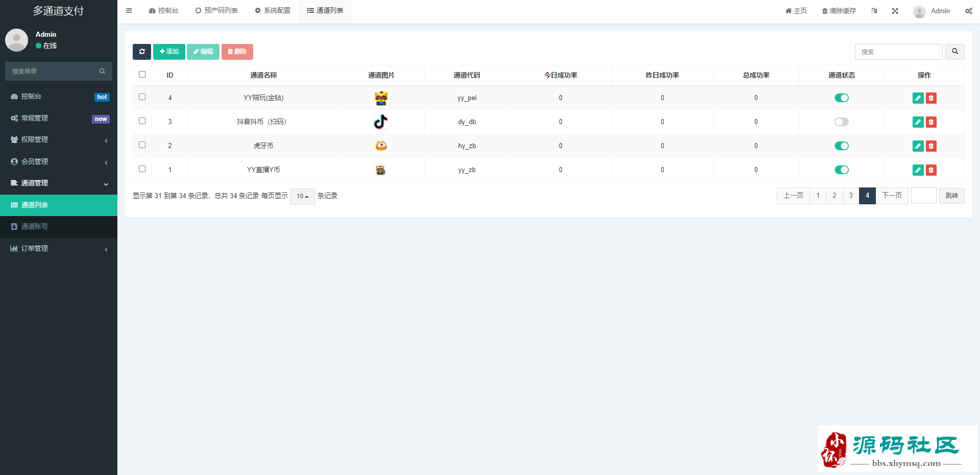The height and width of the screenshot is (475, 980).
Task: Click the hamburger menu toggle icon
Action: point(129,11)
